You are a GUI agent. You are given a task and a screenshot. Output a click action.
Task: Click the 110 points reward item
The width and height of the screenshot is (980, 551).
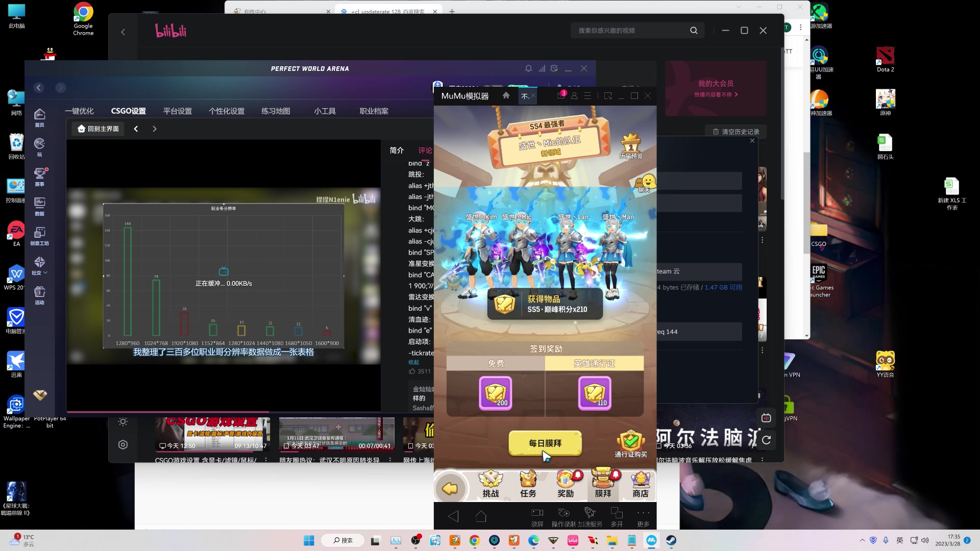point(595,393)
